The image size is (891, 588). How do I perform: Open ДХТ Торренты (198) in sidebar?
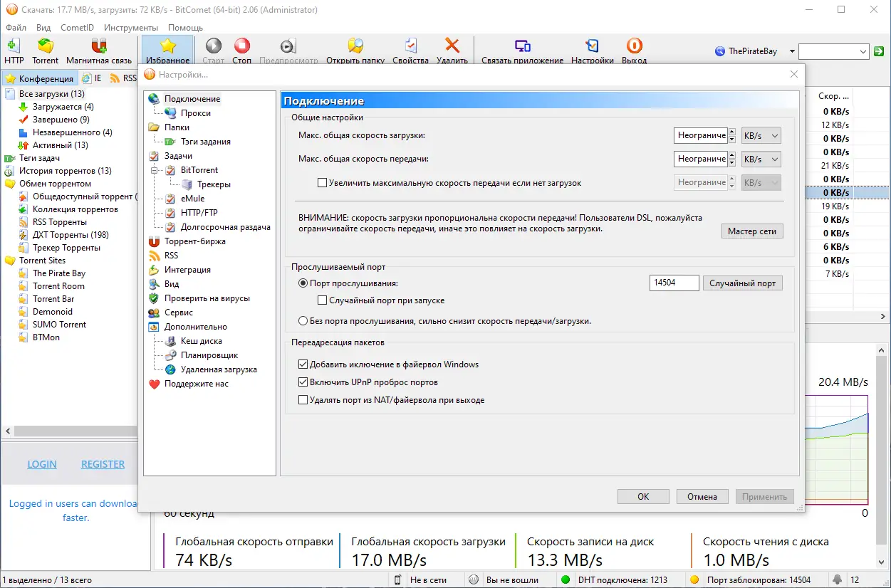coord(70,235)
